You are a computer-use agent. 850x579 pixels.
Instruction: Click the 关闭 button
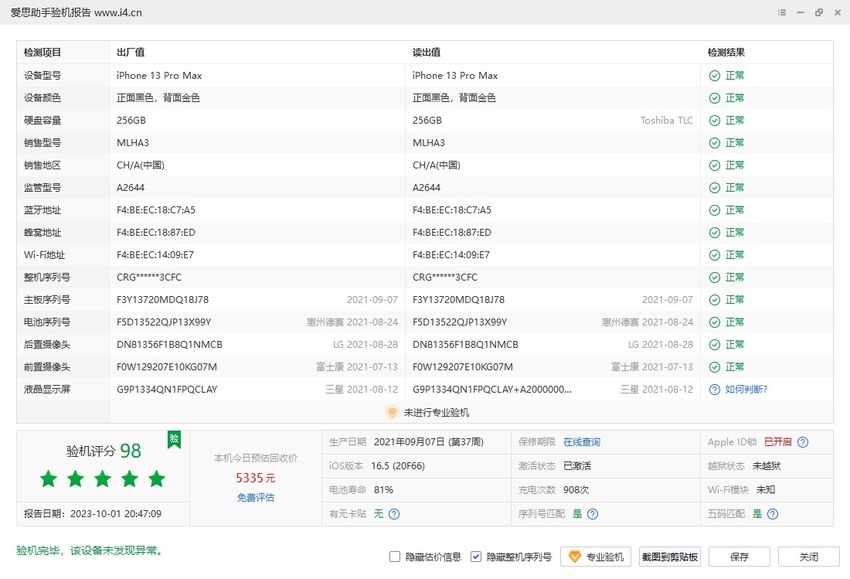coord(809,557)
